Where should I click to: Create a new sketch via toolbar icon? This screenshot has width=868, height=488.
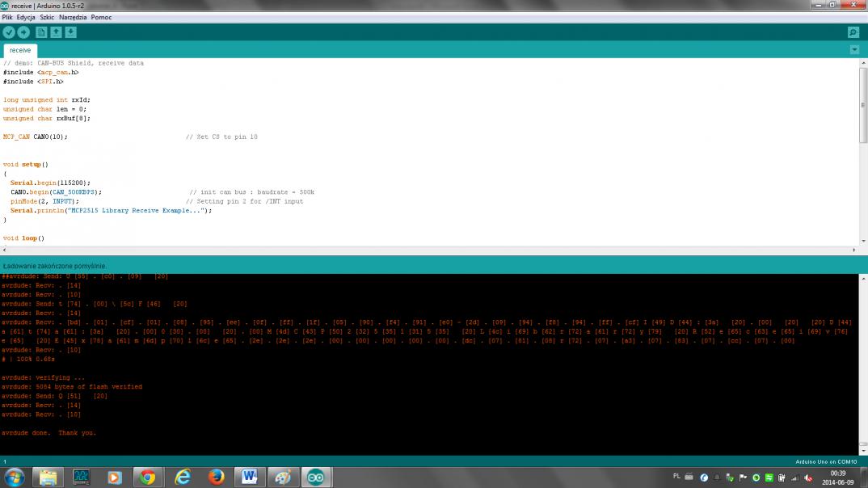[41, 32]
